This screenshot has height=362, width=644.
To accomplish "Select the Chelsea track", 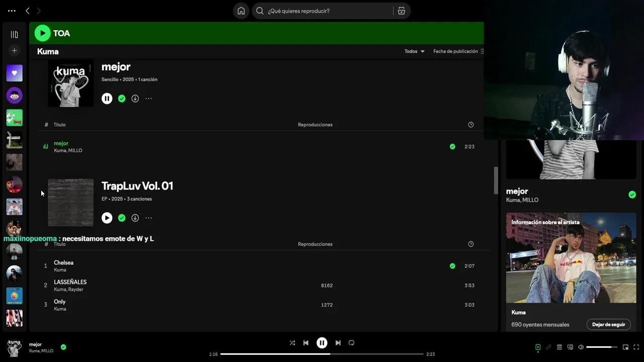I will click(x=63, y=262).
